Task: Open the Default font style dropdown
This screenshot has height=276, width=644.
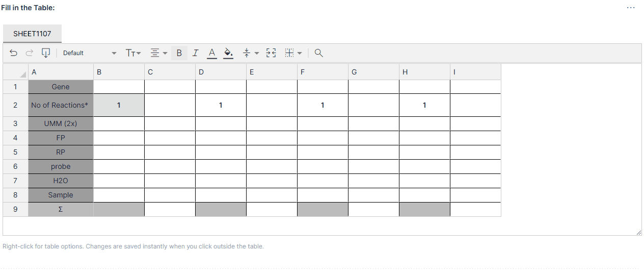Action: pyautogui.click(x=89, y=53)
